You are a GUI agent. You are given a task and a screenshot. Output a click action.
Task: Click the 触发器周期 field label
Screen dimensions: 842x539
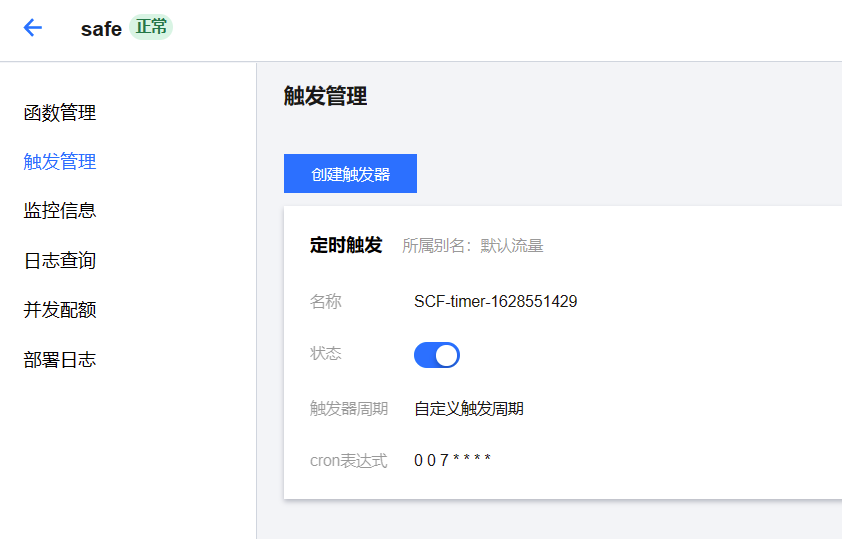(x=349, y=409)
